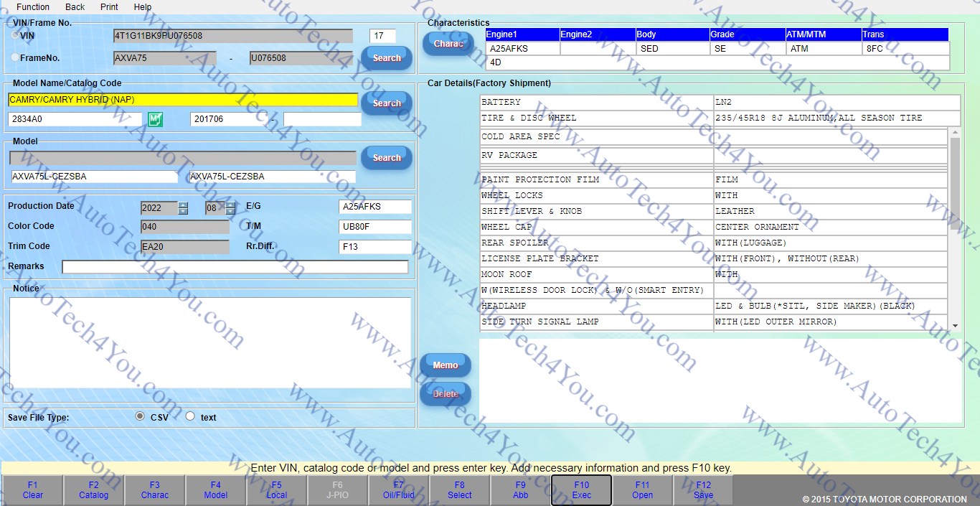Click Search button next to VIN field
Screen dimensions: 980x506
coord(387,57)
